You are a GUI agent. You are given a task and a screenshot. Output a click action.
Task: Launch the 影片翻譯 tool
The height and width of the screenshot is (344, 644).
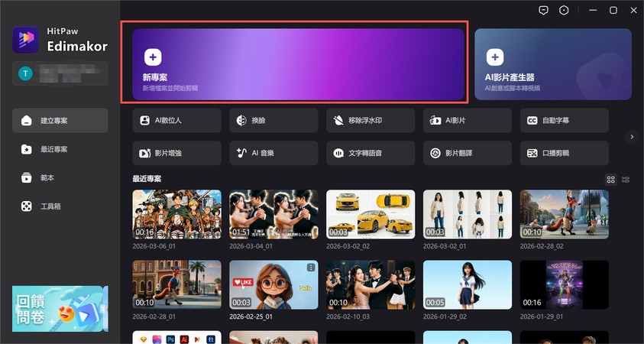click(x=468, y=154)
